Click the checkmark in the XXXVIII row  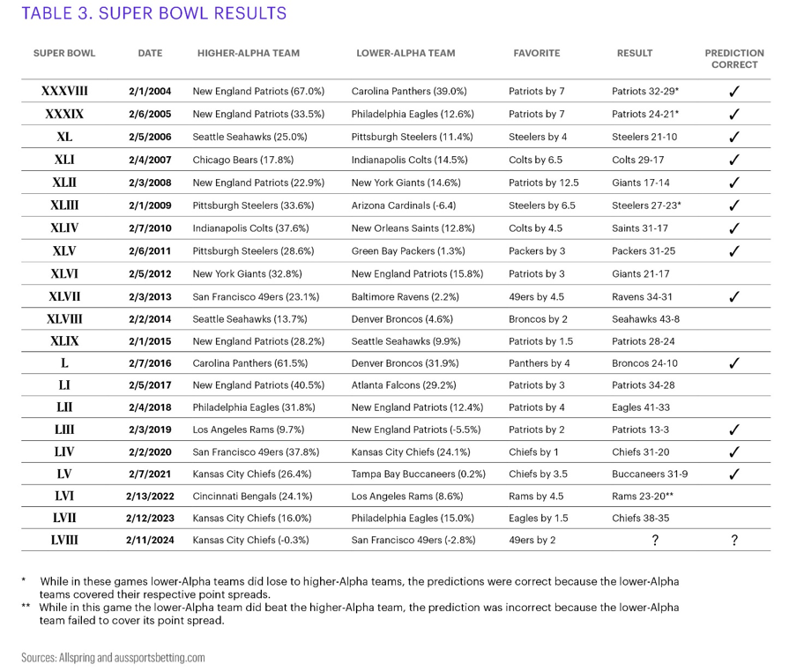[734, 91]
